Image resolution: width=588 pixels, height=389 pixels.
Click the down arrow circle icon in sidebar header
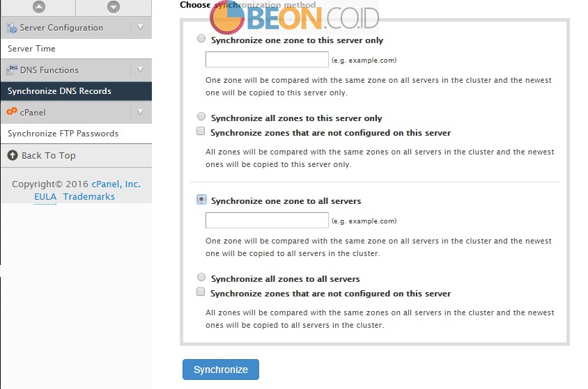pyautogui.click(x=114, y=7)
